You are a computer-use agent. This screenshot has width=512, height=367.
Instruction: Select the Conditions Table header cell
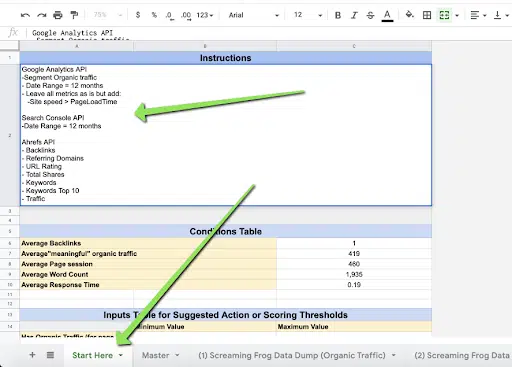tap(226, 231)
